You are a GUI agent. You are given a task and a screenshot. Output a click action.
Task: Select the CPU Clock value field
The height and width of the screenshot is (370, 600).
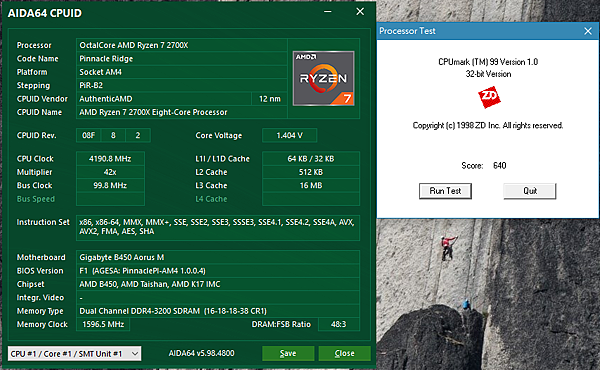[x=110, y=158]
